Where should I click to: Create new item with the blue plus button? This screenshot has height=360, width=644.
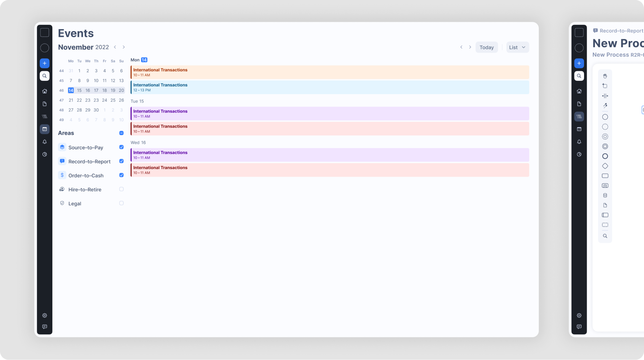[x=45, y=63]
